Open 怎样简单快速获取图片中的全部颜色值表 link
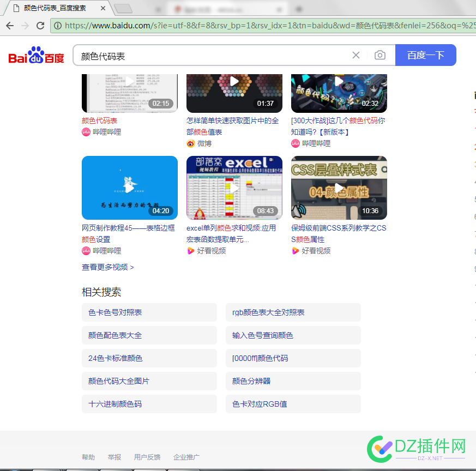Viewport: 476px width, 471px height. (x=232, y=126)
